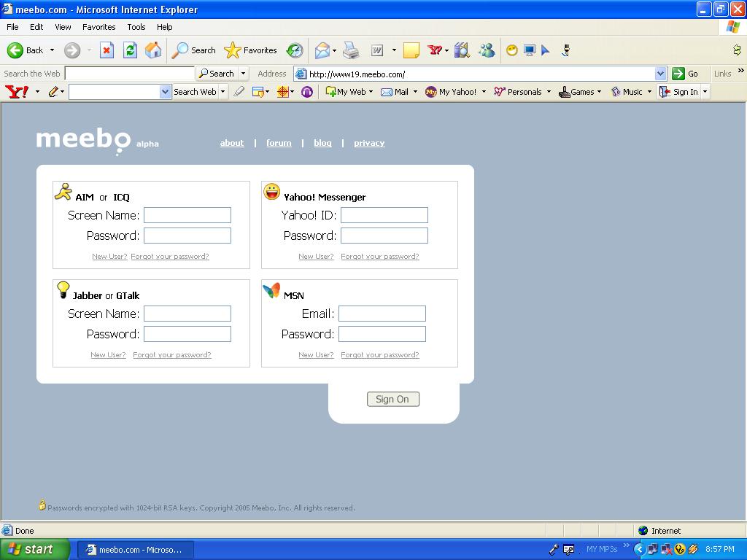Expand the Search Web dropdown arrow
747x560 pixels.
point(222,91)
